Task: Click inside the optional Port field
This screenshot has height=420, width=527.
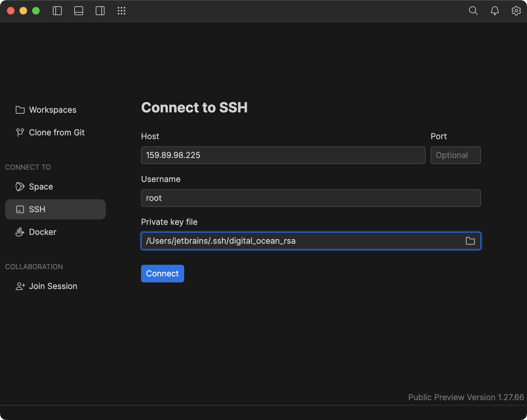Action: 456,155
